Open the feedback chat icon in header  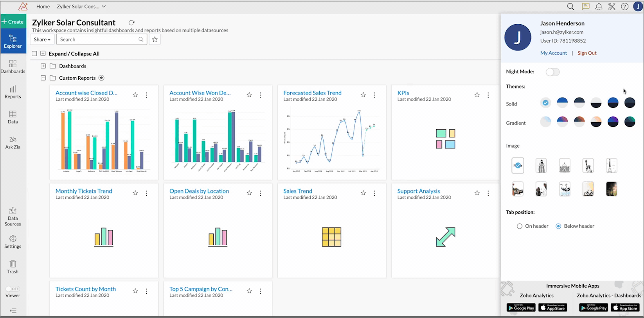pos(585,7)
